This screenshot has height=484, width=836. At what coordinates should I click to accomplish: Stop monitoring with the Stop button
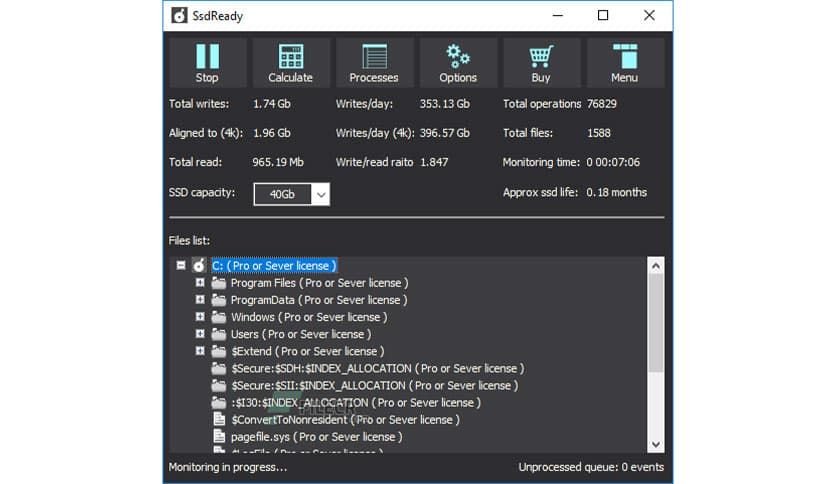tap(207, 62)
